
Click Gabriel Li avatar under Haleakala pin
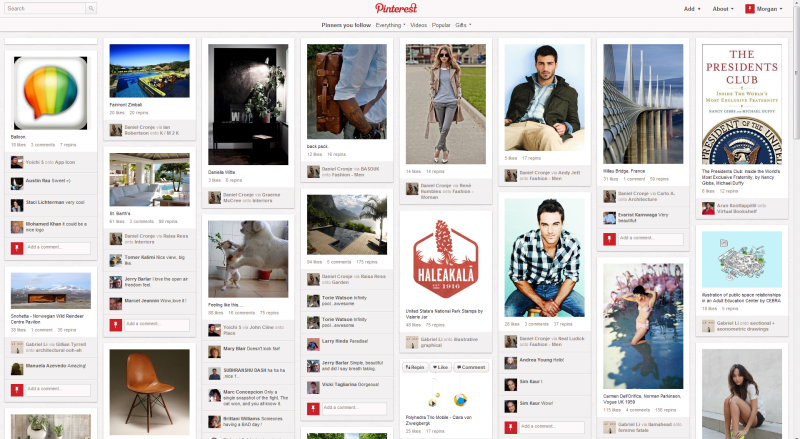[x=412, y=342]
